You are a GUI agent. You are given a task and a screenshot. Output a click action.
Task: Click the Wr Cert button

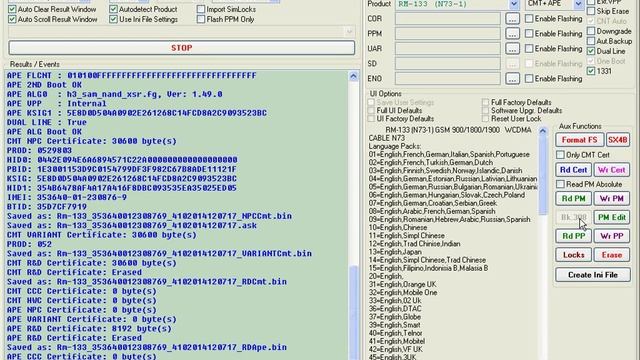pyautogui.click(x=611, y=170)
